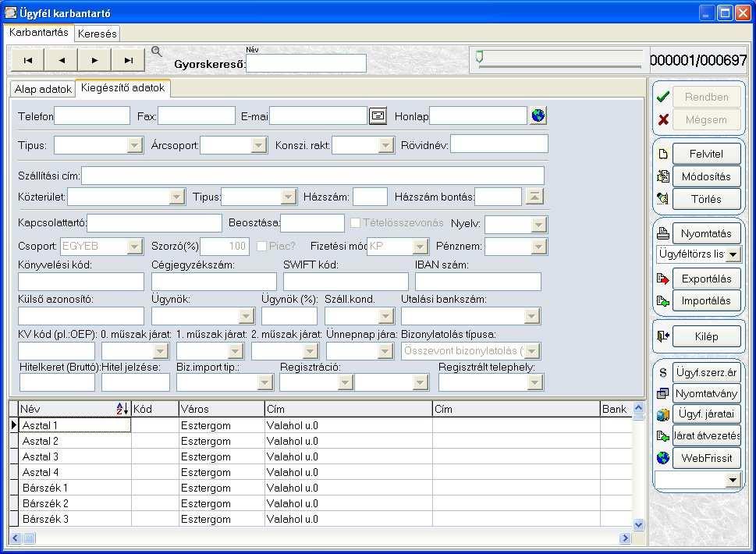Select the Bárszék 2 row
This screenshot has width=756, height=554.
(321, 503)
